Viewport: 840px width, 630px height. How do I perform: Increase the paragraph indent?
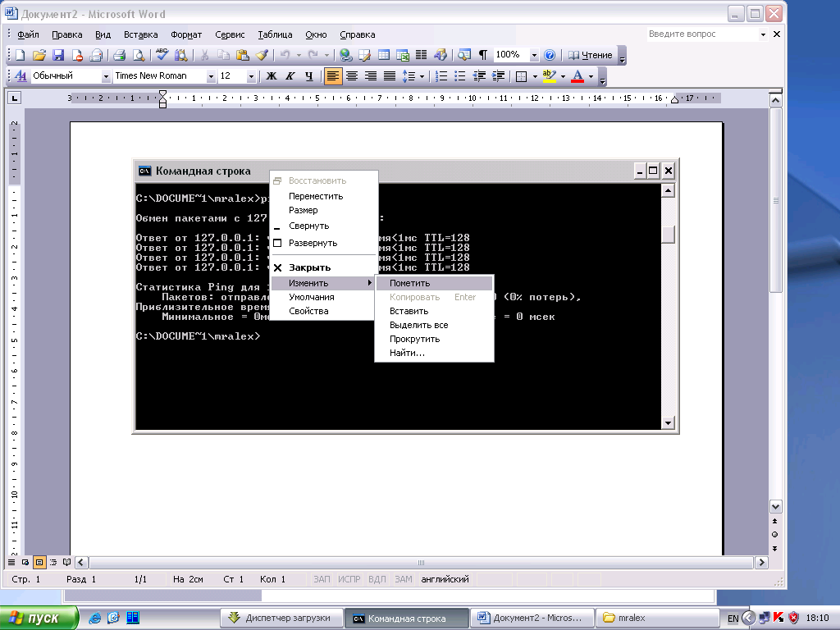(498, 76)
